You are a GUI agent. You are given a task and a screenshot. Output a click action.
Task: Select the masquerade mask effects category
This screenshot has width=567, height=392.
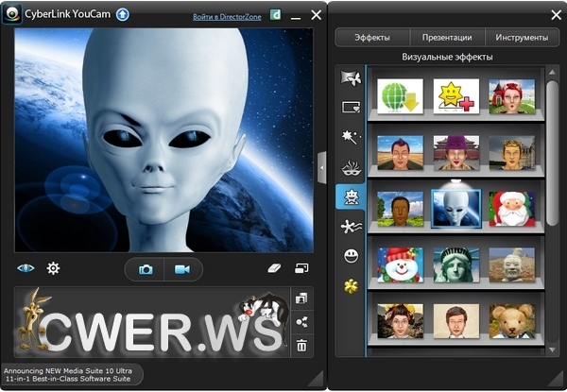coord(351,167)
